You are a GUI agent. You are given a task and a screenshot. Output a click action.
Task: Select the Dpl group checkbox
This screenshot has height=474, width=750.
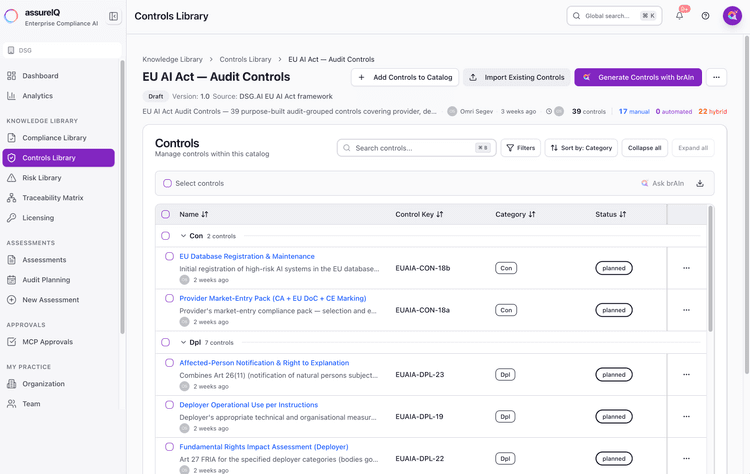[x=165, y=342]
